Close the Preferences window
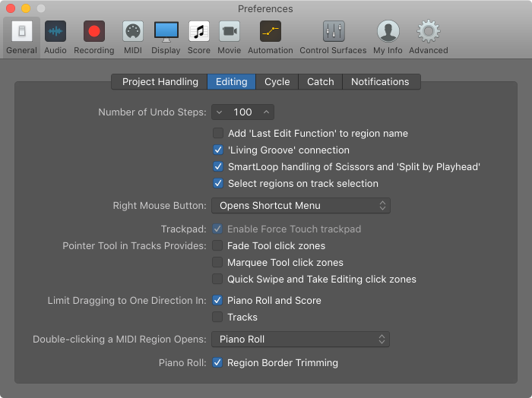This screenshot has width=532, height=398. [11, 8]
